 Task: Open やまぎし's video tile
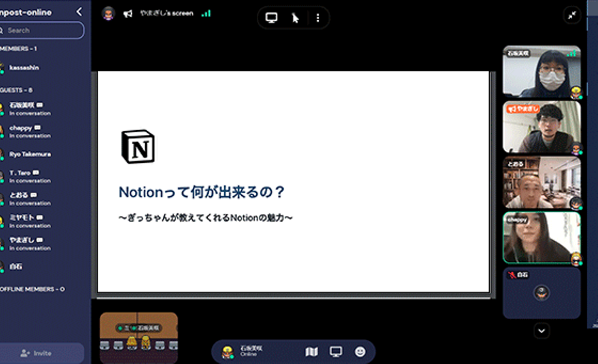pyautogui.click(x=542, y=127)
